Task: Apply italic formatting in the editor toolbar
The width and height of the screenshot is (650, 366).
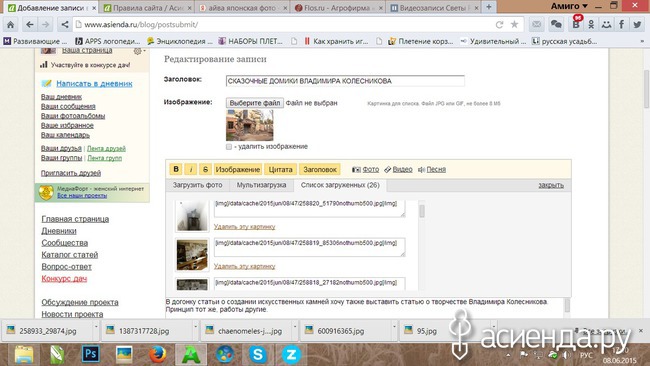Action: point(191,169)
